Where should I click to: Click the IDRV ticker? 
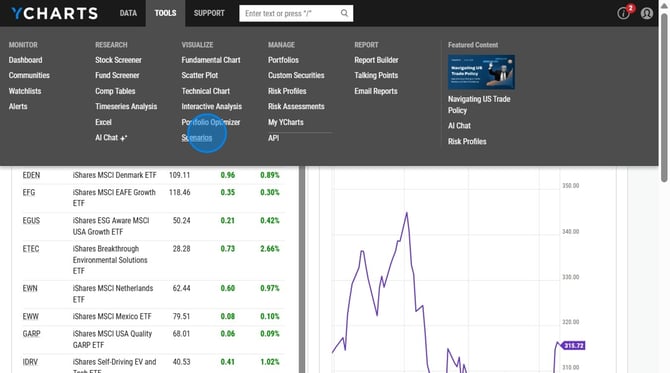[x=30, y=362]
